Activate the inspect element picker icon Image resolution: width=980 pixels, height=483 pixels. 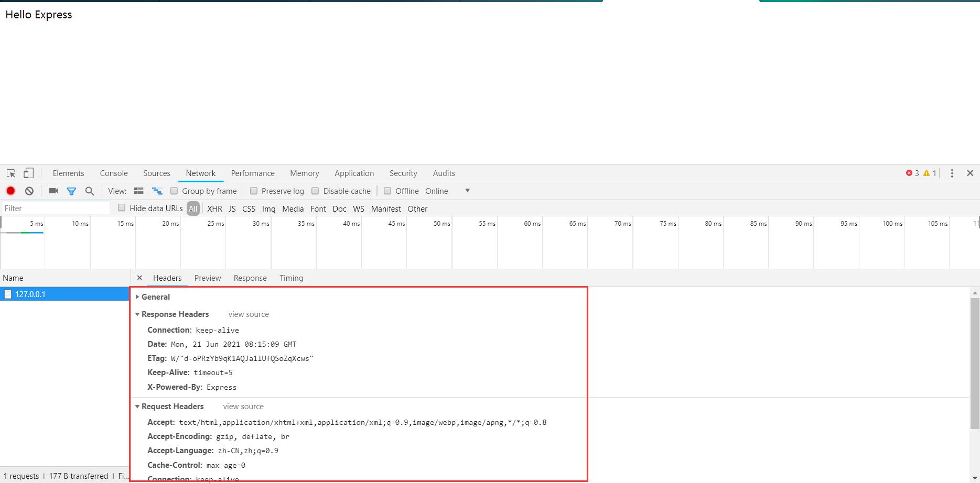[x=11, y=173]
